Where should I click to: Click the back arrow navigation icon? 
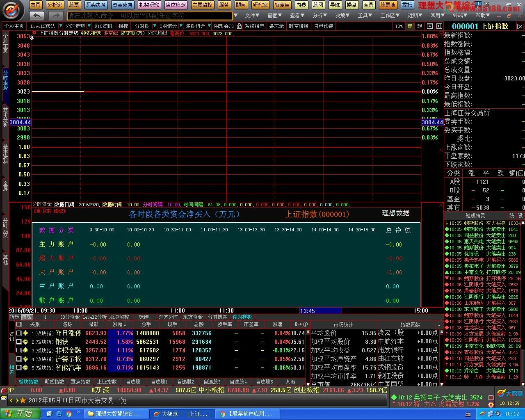37,16
